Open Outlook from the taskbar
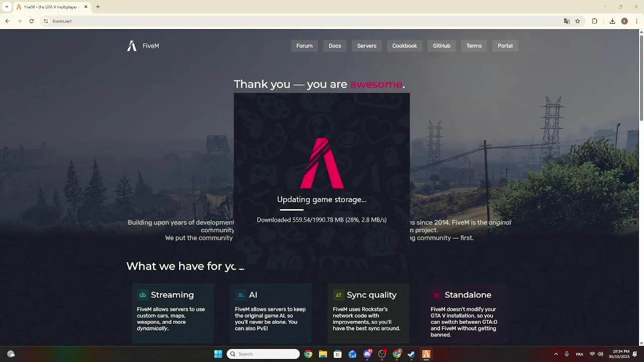Screen dimensions: 644x362 point(353,354)
